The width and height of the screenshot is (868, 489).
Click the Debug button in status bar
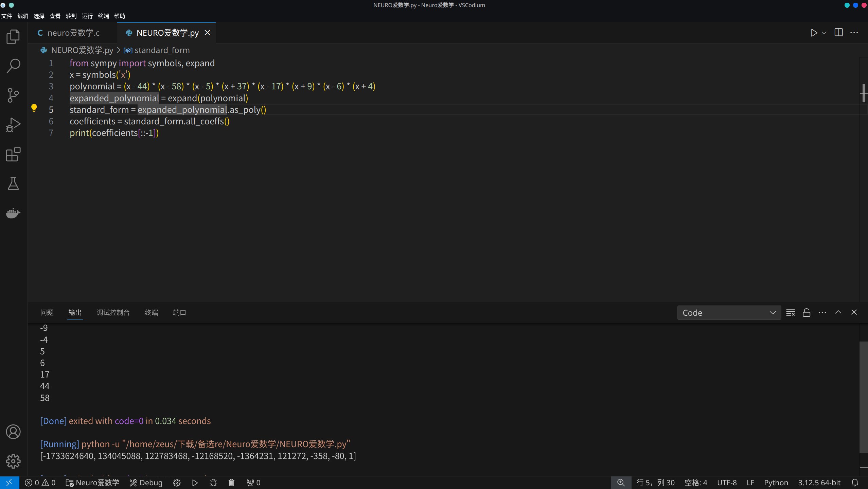[x=146, y=483]
